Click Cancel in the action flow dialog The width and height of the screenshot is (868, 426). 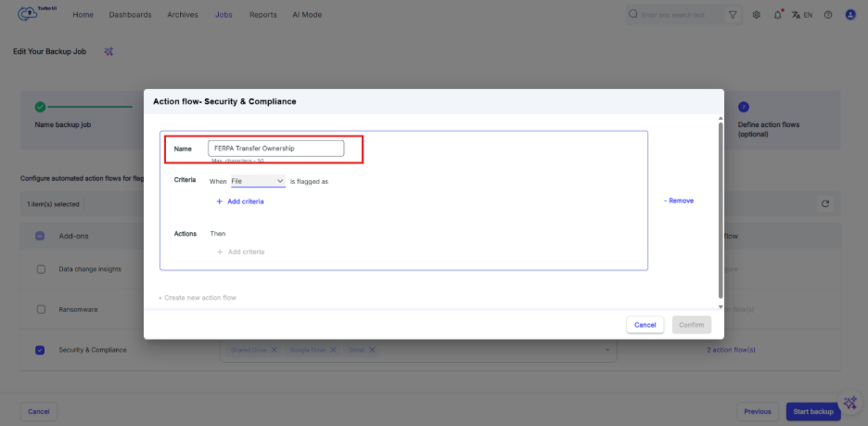pos(645,325)
